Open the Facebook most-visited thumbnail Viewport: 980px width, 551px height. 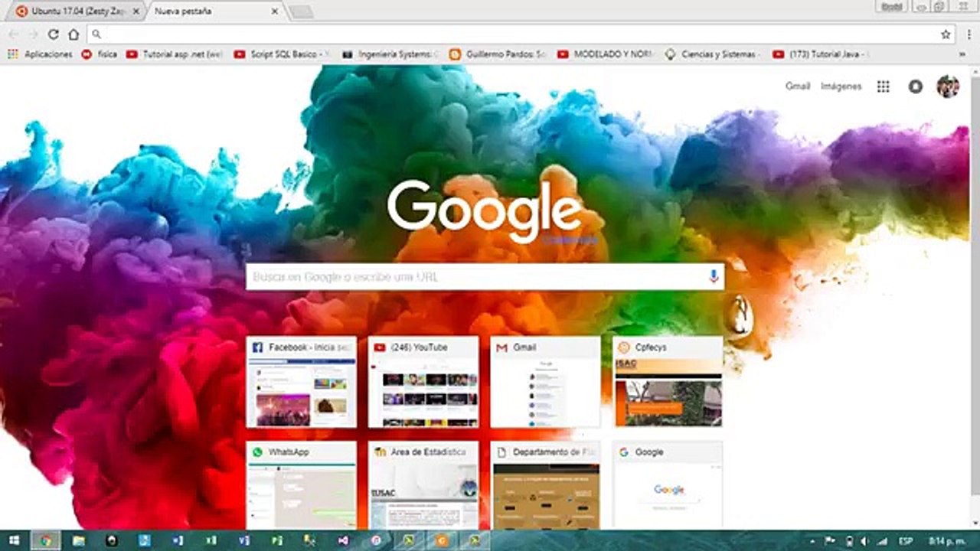(301, 382)
